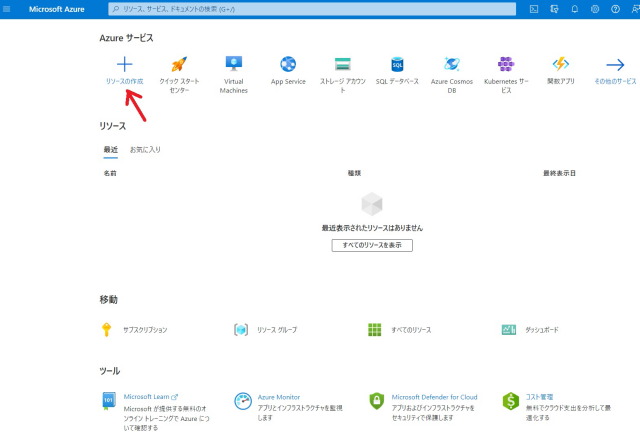This screenshot has width=640, height=441.
Task: Select the 最近 (Recent) tab
Action: pyautogui.click(x=111, y=149)
